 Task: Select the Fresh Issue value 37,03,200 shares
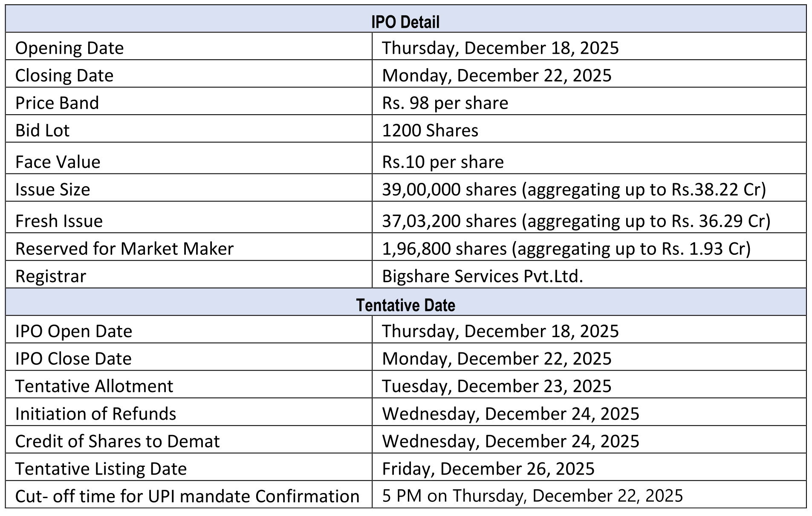(576, 221)
